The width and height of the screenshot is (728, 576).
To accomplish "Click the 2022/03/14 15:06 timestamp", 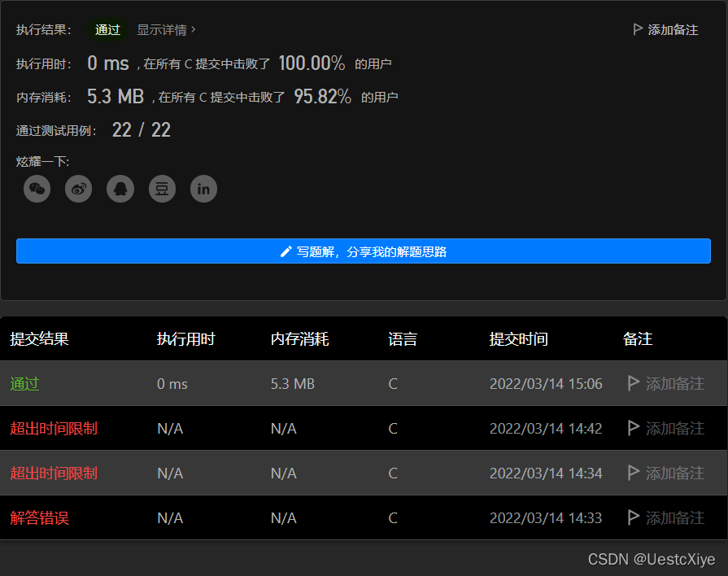I will click(546, 384).
